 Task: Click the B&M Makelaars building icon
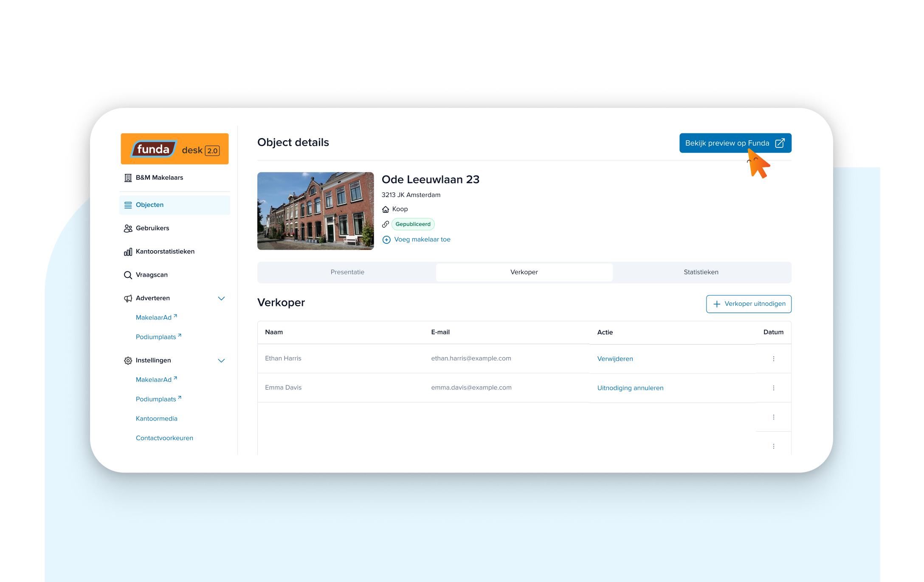click(x=128, y=178)
